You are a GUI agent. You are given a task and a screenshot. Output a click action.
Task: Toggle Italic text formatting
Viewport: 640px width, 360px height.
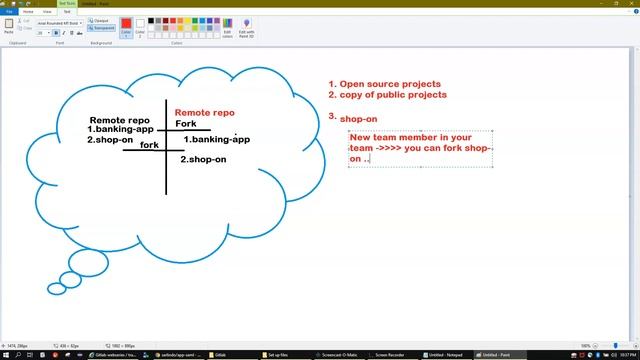64,33
